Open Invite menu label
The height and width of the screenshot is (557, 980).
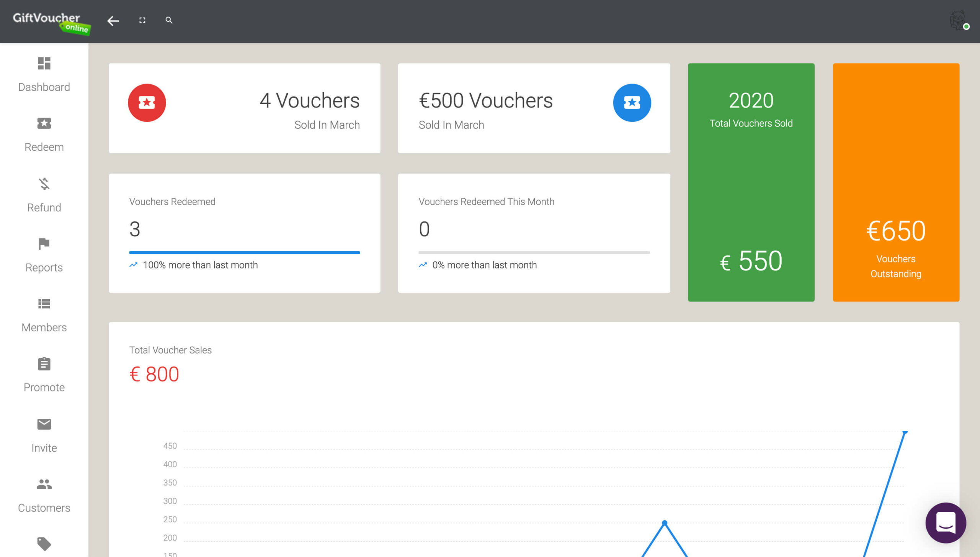click(x=44, y=448)
